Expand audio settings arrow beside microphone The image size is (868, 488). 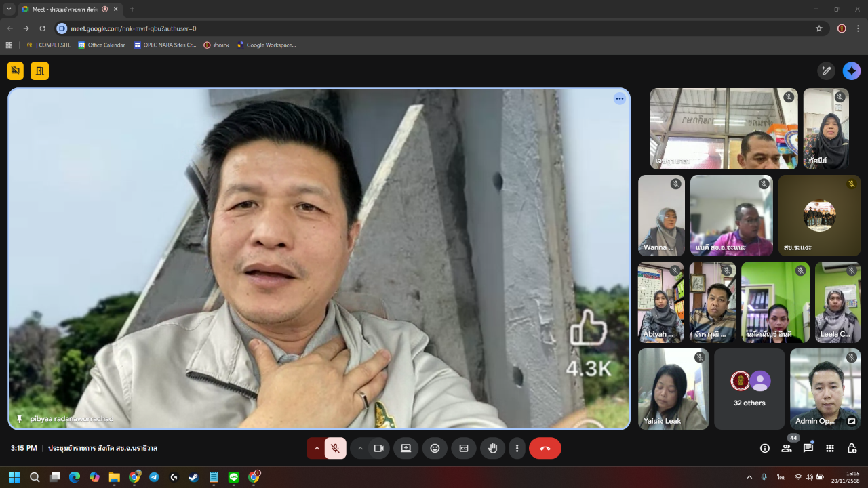[316, 448]
